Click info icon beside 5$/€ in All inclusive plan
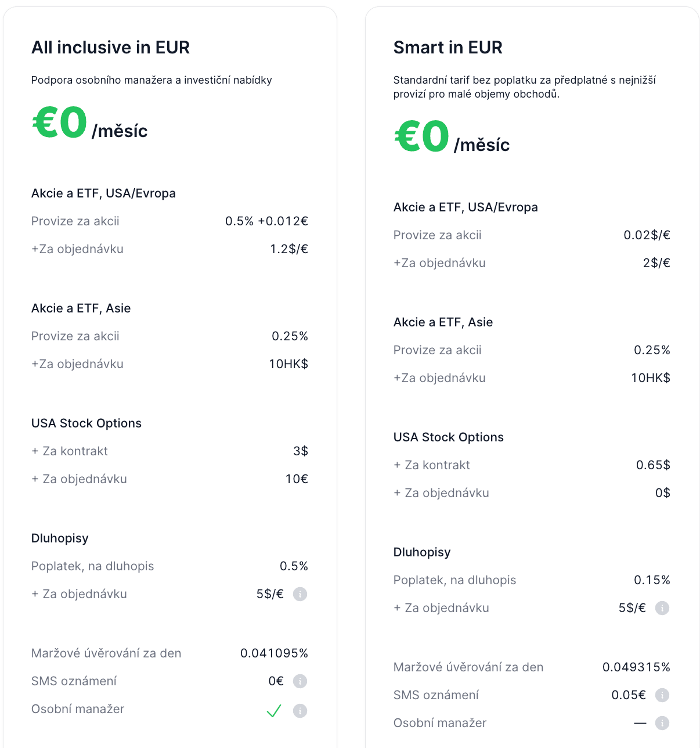 click(300, 594)
